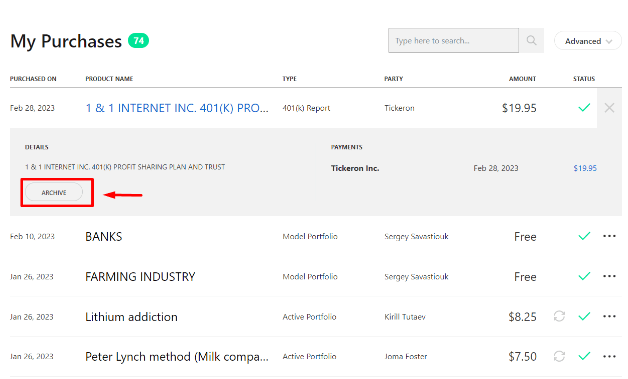Click the 401(k) Report type cell

306,108
